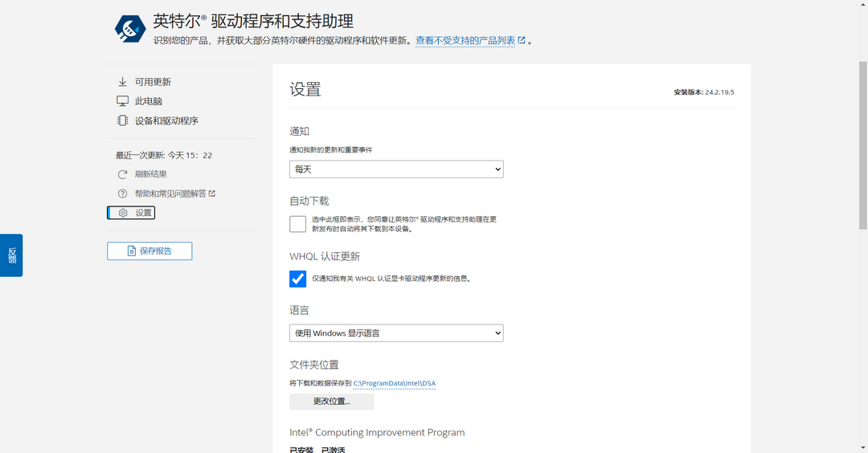Click the 通知我新的更新和重要事件 label
The height and width of the screenshot is (453, 868).
[331, 150]
